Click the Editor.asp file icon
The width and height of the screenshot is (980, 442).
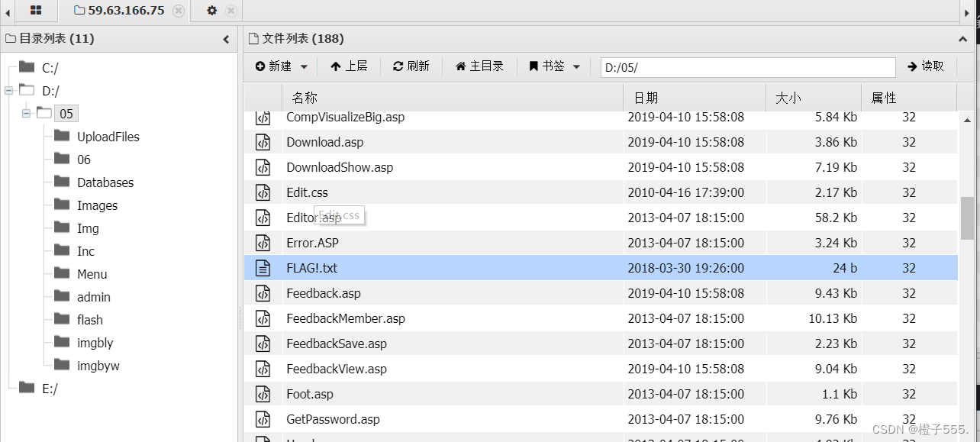pos(263,218)
